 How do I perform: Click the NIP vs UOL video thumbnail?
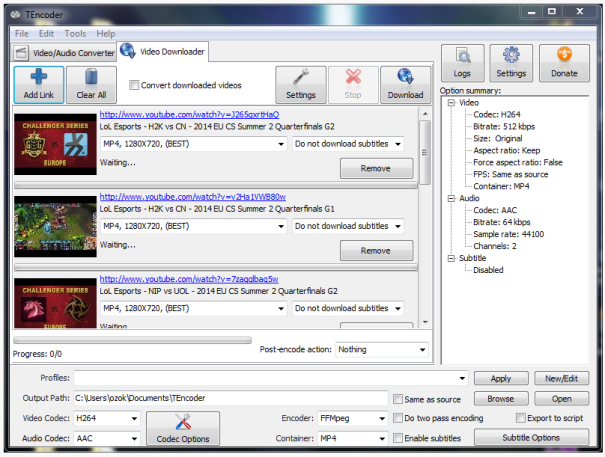pos(55,303)
